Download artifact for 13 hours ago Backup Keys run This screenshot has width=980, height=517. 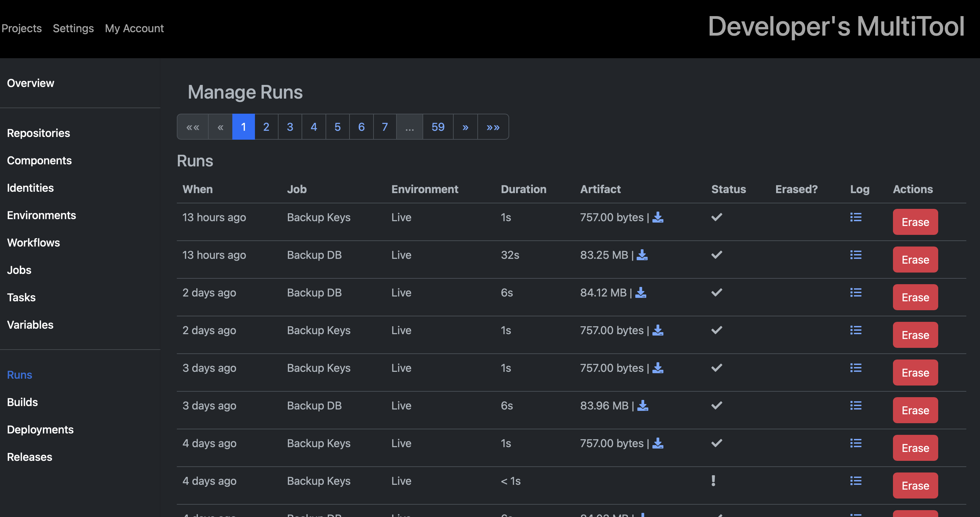pos(658,217)
